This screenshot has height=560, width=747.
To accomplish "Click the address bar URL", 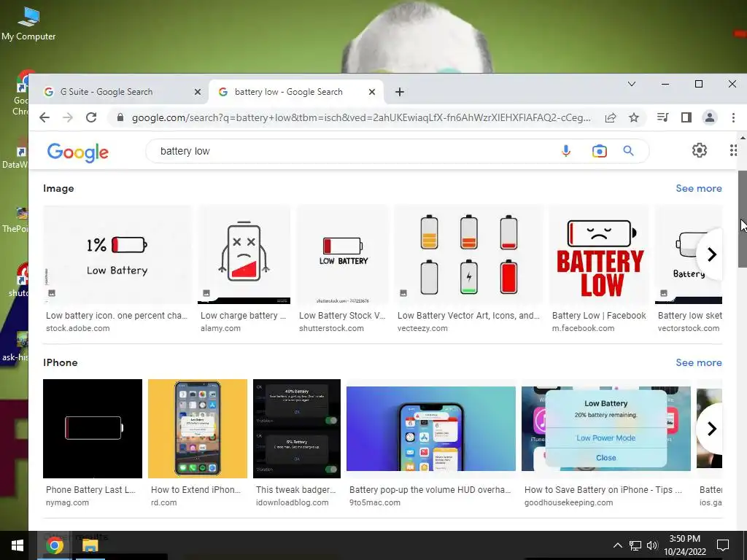I will pos(361,117).
